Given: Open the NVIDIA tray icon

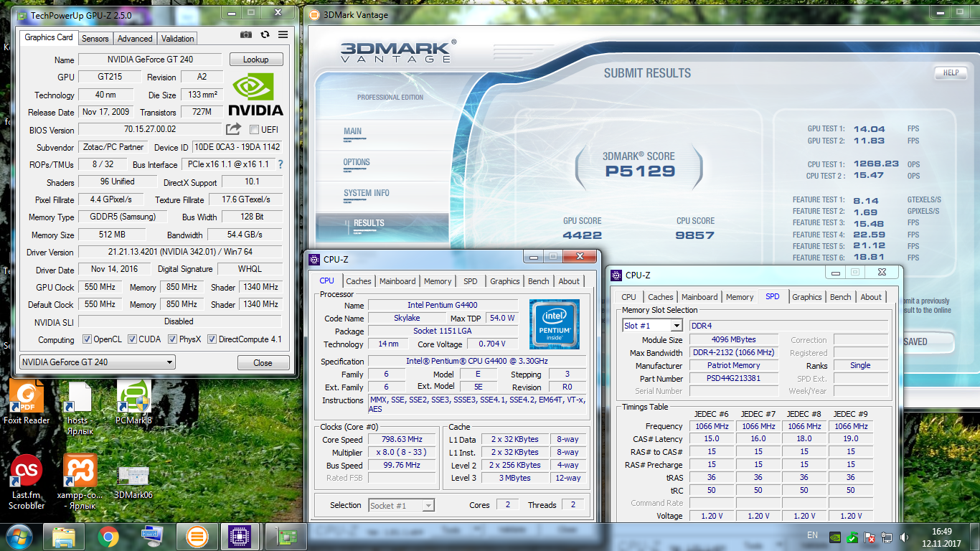Looking at the screenshot, I should (x=835, y=537).
